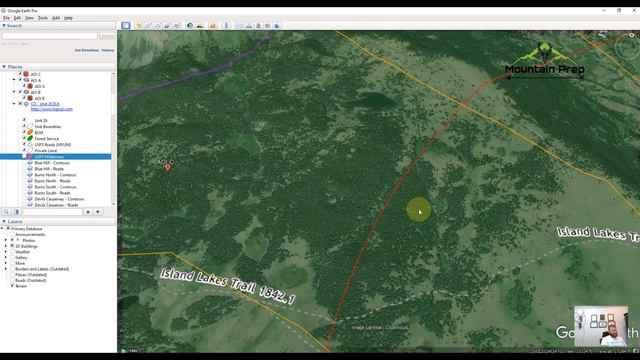This screenshot has width=640, height=360.
Task: Show historical imagery clock tool
Action: tap(190, 26)
